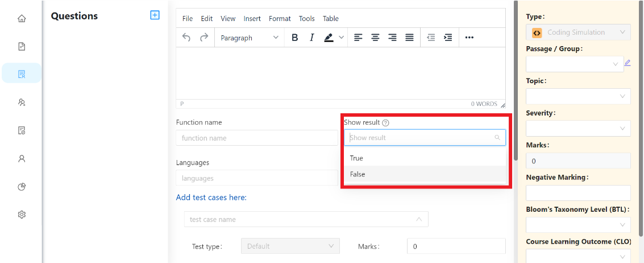This screenshot has height=263, width=644.
Task: Add a new question with plus icon
Action: (155, 15)
